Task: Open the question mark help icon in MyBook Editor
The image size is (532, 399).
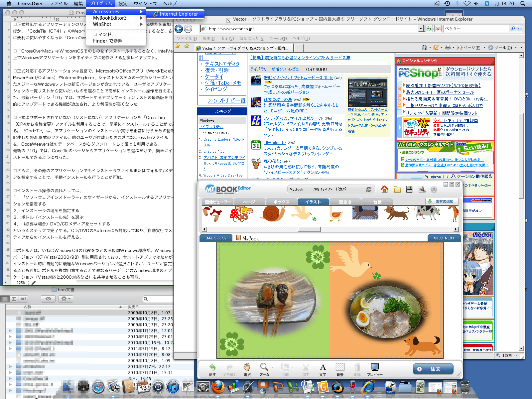Action: click(434, 189)
